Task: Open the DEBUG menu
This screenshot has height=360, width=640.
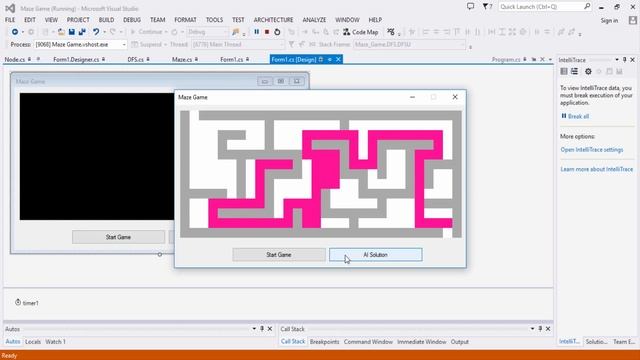Action: pos(132,20)
